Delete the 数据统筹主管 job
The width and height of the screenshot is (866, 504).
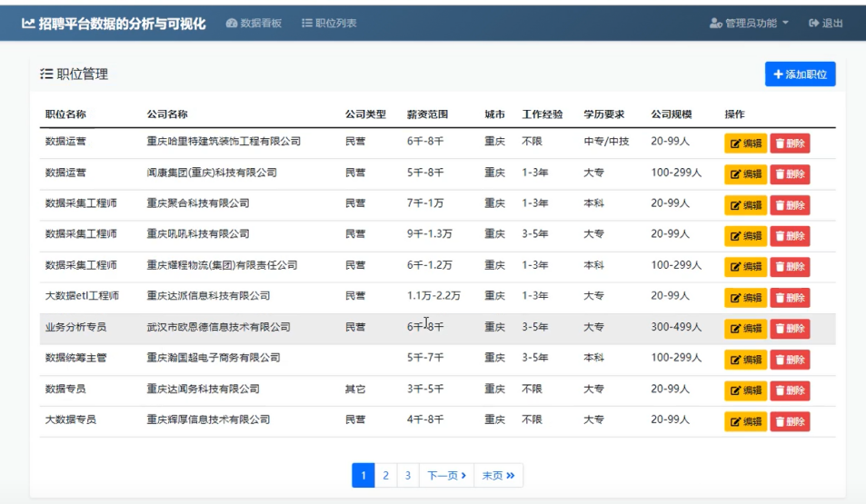pos(790,360)
